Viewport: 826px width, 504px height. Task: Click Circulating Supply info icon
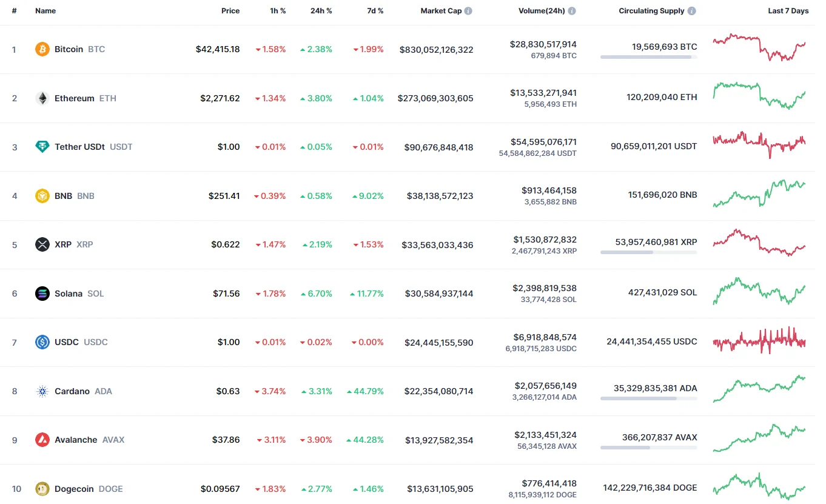(x=692, y=11)
